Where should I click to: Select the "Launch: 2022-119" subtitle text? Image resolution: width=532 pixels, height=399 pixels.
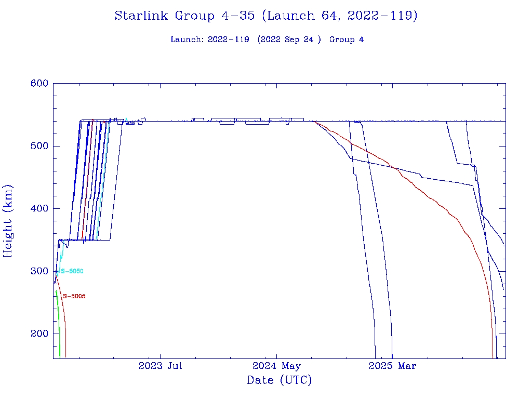coord(210,39)
